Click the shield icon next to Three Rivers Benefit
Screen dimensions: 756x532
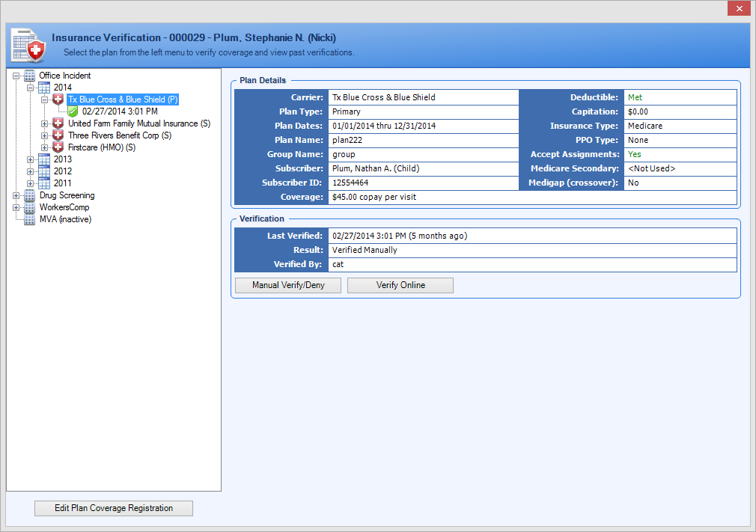coord(58,135)
